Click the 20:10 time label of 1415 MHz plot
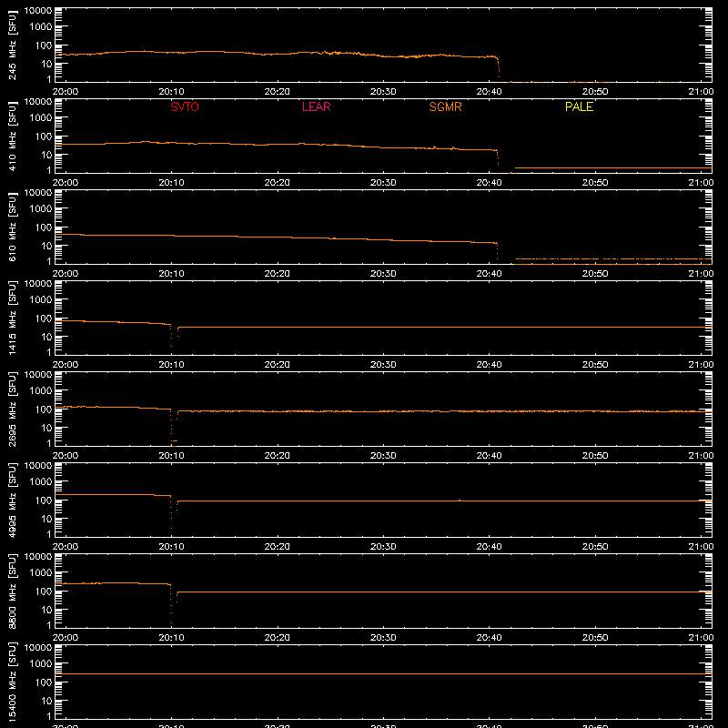The image size is (728, 728). [x=171, y=365]
